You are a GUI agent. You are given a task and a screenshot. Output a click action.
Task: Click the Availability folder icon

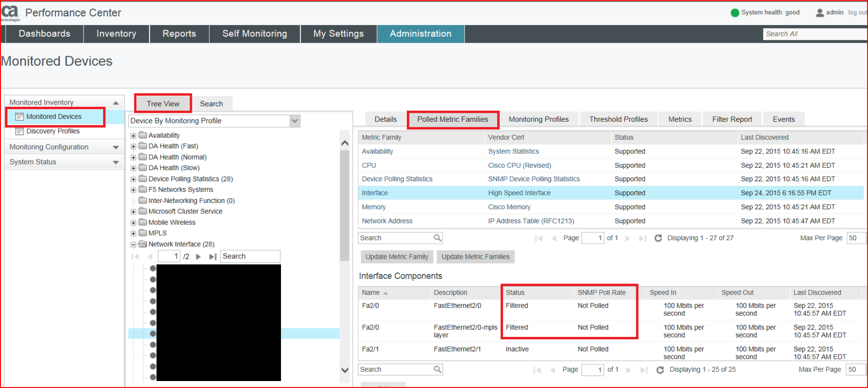[x=143, y=135]
